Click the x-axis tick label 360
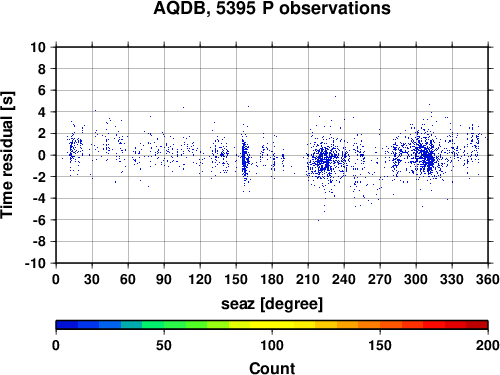Image resolution: width=500 pixels, height=375 pixels. 488,279
